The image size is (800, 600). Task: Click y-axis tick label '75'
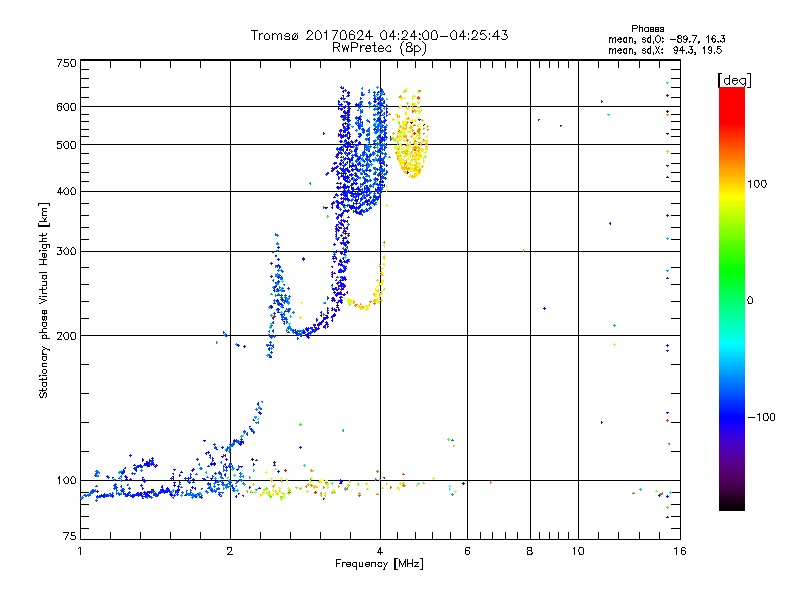tap(70, 536)
